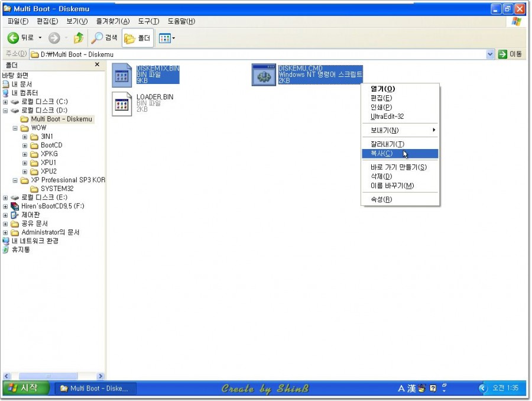532x401 pixels.
Task: Click the language bar help icon
Action: coord(433,389)
